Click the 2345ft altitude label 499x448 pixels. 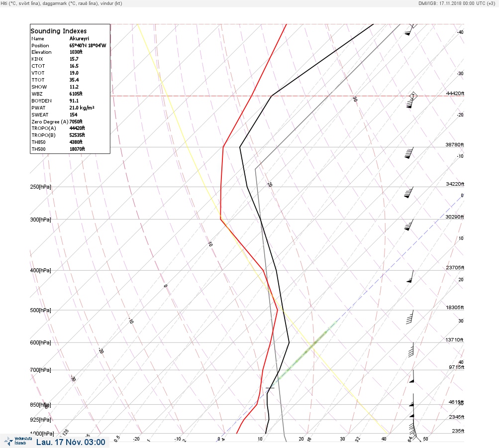click(457, 417)
